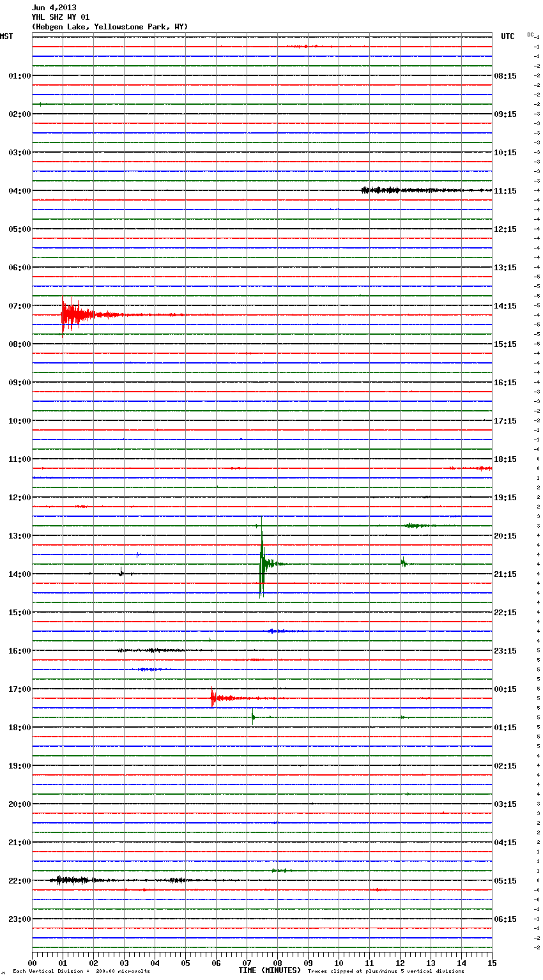Click minute tick label 10 on bottom axis
Viewport: 543px width, 980px height.
point(339,963)
